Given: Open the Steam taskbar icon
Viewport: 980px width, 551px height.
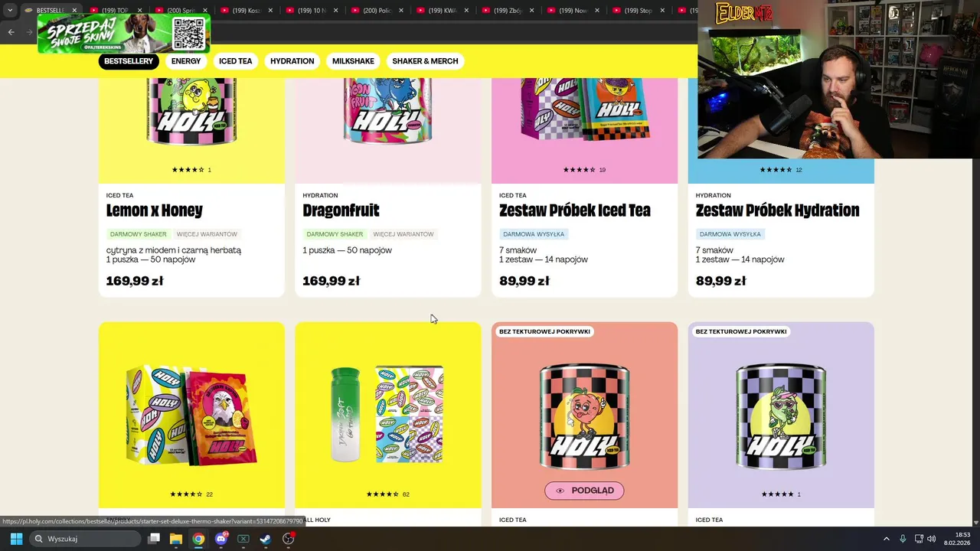Looking at the screenshot, I should point(266,539).
